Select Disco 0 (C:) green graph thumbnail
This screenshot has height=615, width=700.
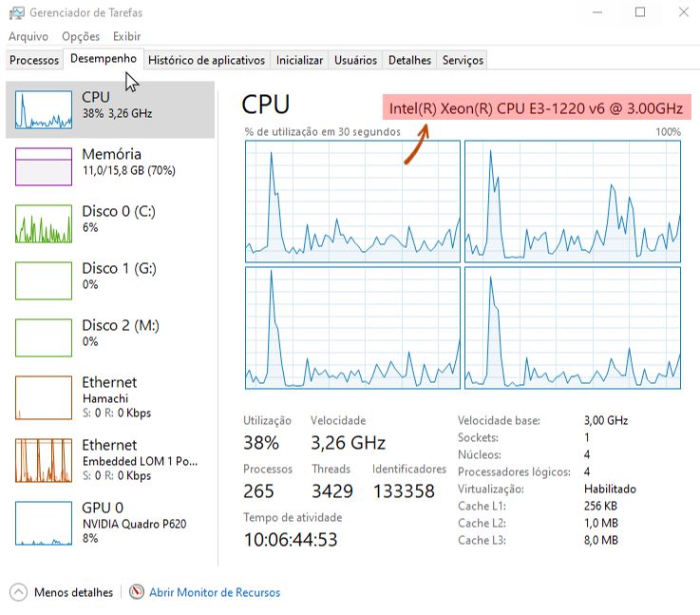pos(44,223)
